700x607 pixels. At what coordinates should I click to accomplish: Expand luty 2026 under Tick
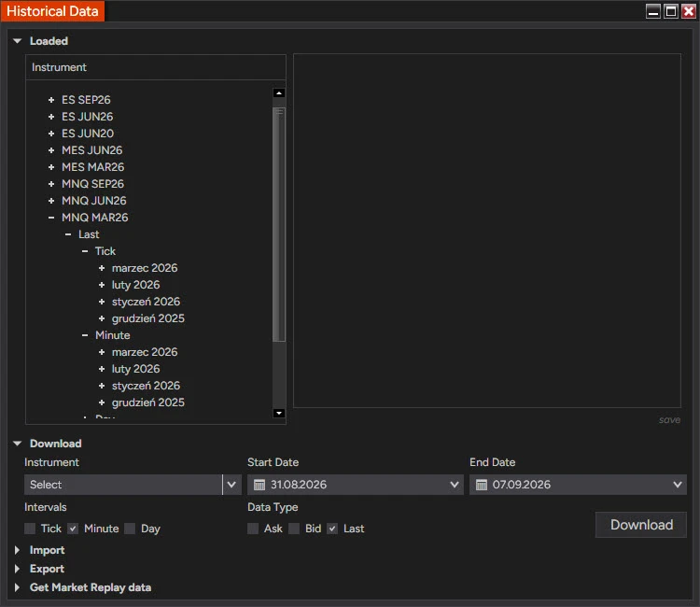coord(102,285)
